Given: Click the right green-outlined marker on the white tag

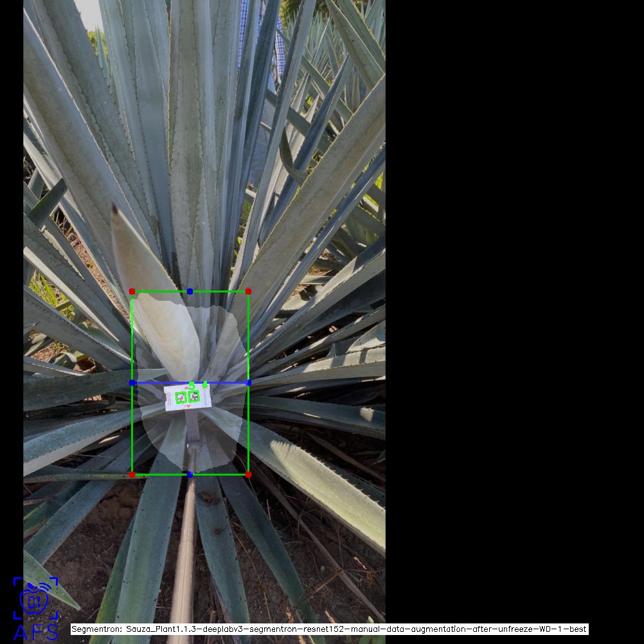Looking at the screenshot, I should pos(194,397).
